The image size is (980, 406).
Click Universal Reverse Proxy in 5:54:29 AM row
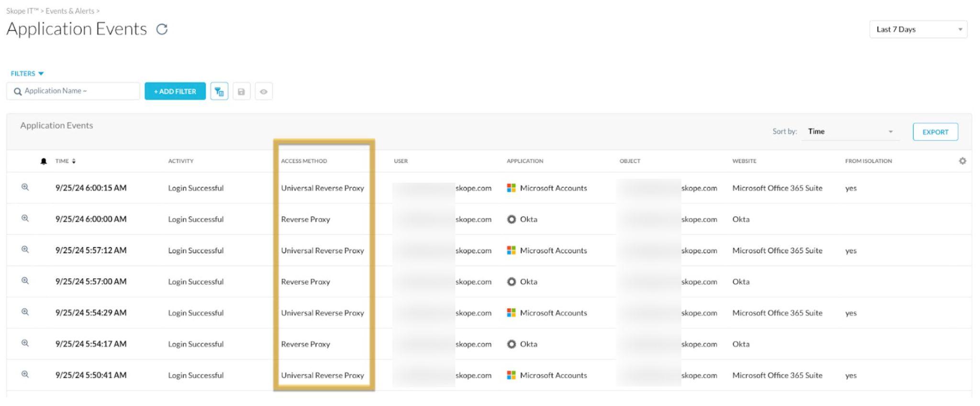(x=323, y=313)
